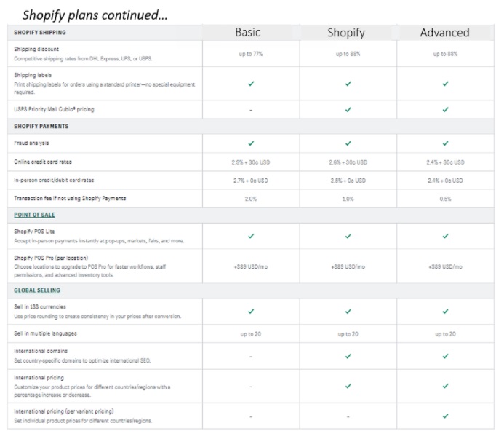Click the Basic checkmark for Shipping labels
Viewport: 504px width, 439px height.
[251, 84]
